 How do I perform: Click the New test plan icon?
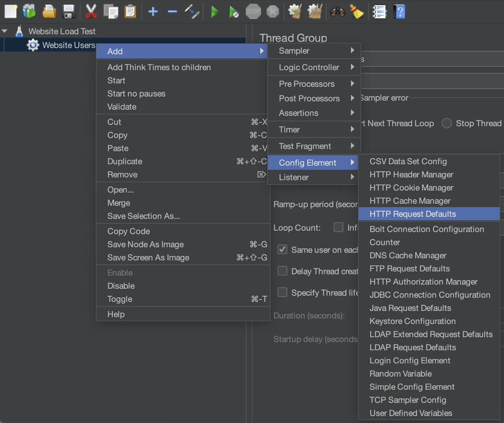pyautogui.click(x=11, y=12)
